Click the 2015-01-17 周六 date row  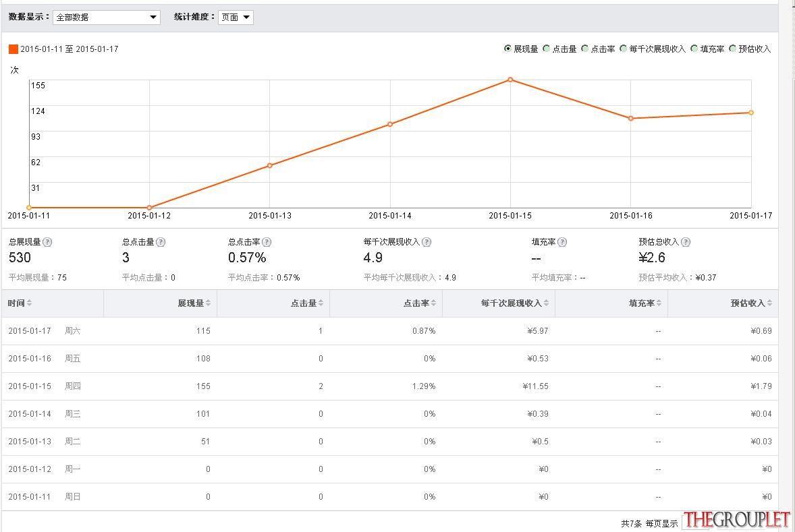point(389,331)
